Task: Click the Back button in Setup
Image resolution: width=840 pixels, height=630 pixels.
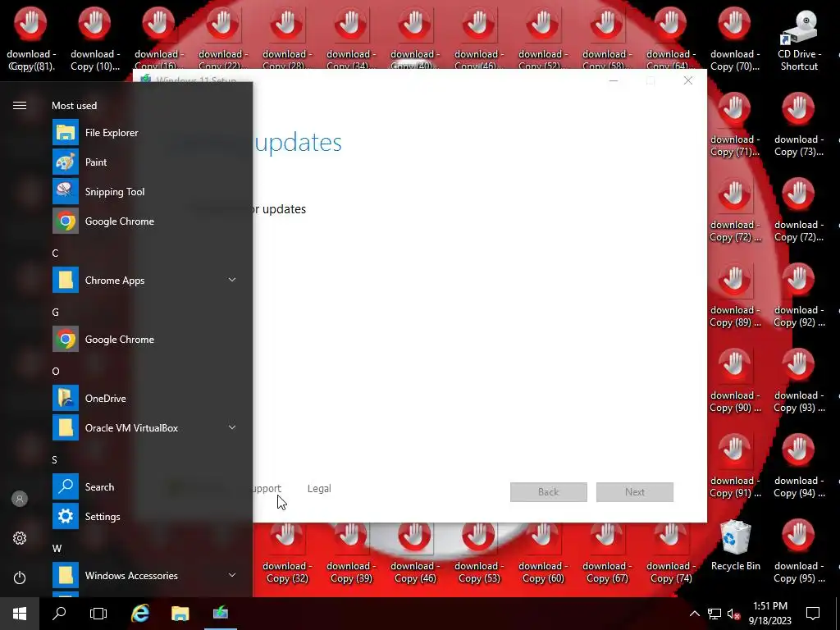Action: pyautogui.click(x=549, y=492)
